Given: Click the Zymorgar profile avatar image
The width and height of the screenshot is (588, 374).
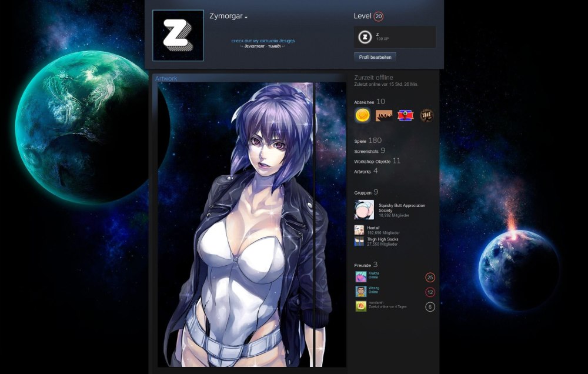Looking at the screenshot, I should coord(178,36).
